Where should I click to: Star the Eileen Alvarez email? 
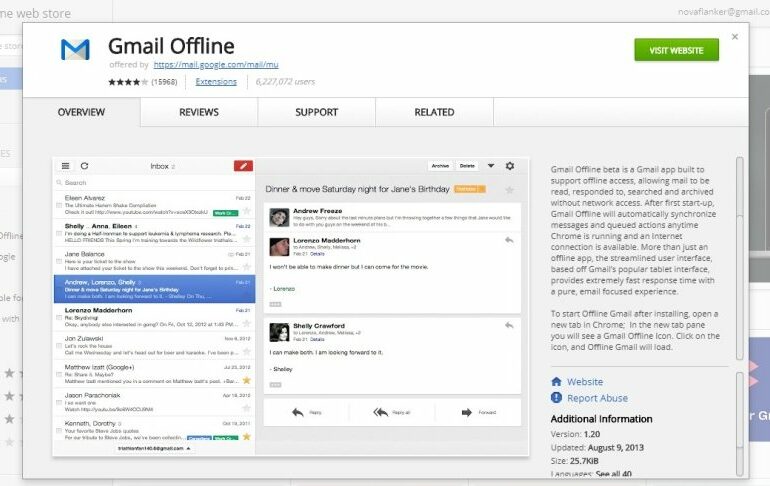click(247, 211)
